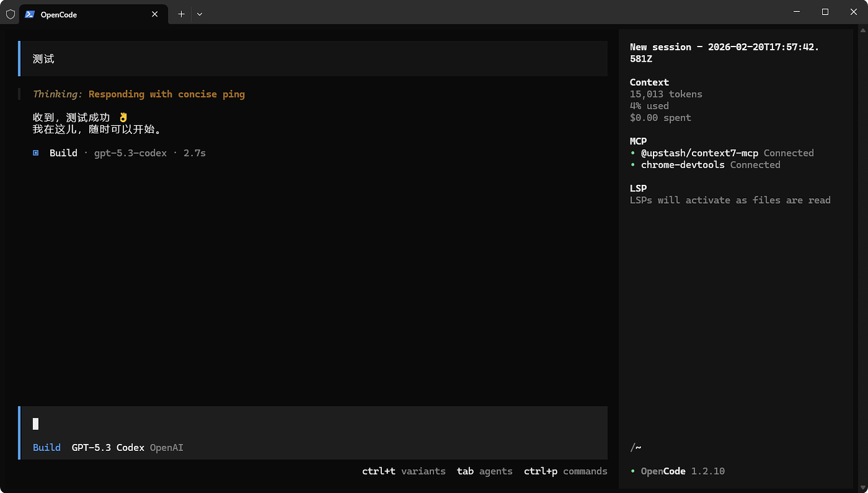Click the shield icon left of the tab
This screenshot has height=493, width=868.
pos(10,14)
